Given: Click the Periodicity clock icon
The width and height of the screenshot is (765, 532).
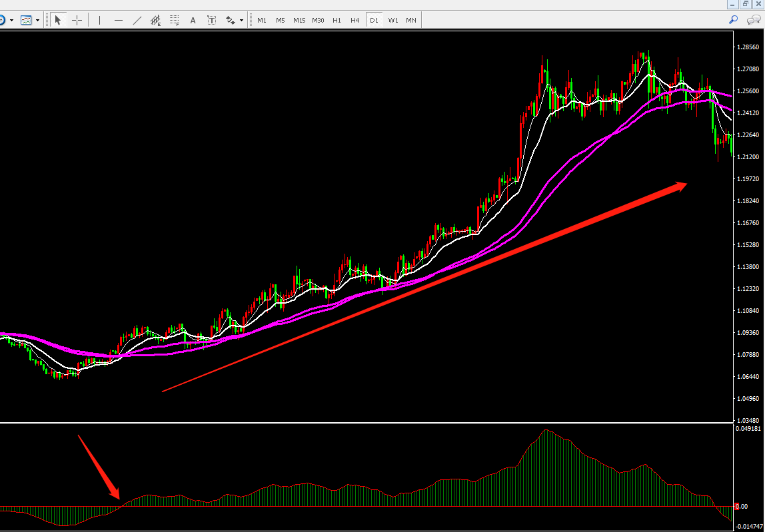Looking at the screenshot, I should point(2,21).
